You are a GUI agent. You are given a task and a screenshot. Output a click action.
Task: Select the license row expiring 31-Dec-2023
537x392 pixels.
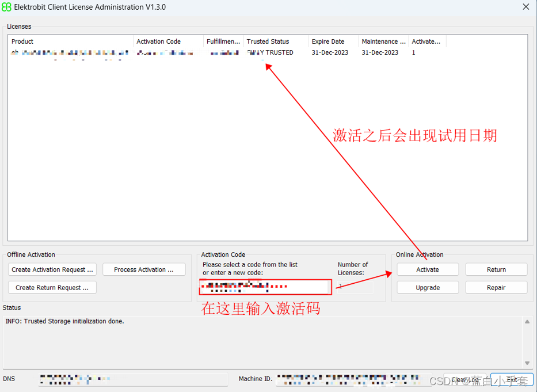pyautogui.click(x=228, y=52)
